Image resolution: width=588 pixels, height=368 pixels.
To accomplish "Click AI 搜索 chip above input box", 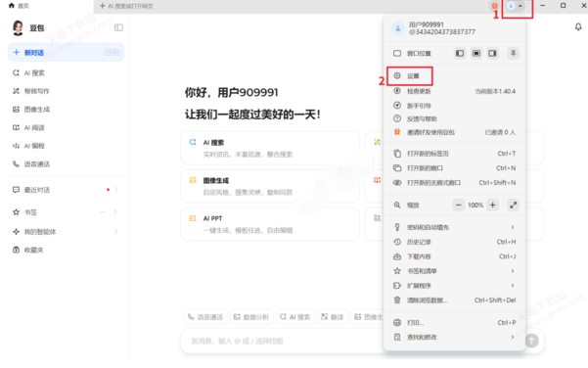I will [x=295, y=317].
